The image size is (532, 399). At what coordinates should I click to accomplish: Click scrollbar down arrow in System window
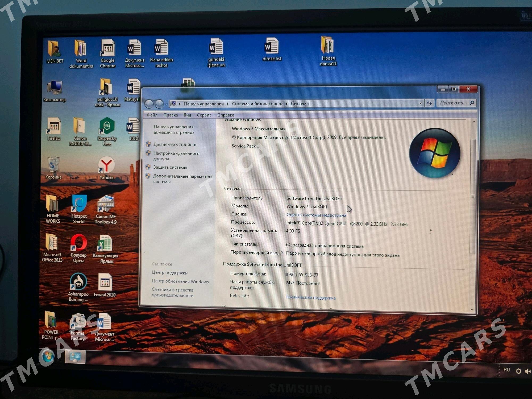[x=472, y=310]
